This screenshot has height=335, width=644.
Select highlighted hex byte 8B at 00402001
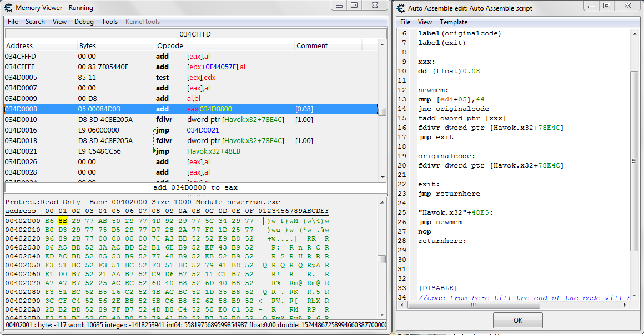pos(63,221)
